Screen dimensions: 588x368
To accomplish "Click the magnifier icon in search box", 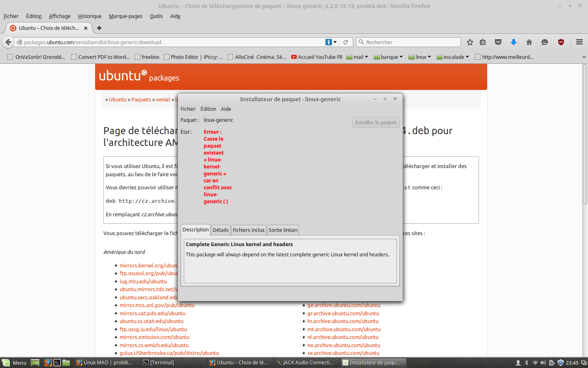I will click(x=361, y=42).
